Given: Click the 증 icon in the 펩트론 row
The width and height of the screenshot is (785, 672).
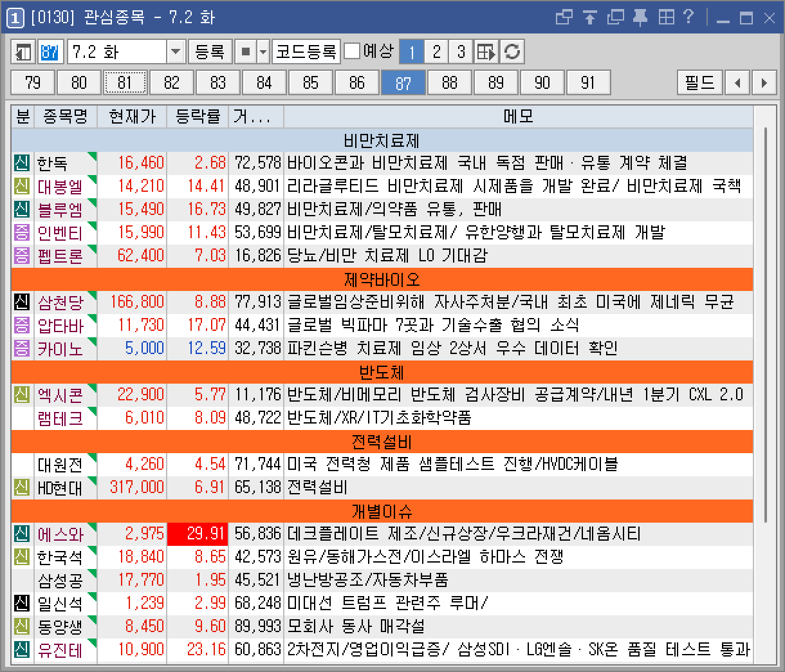Looking at the screenshot, I should (23, 256).
